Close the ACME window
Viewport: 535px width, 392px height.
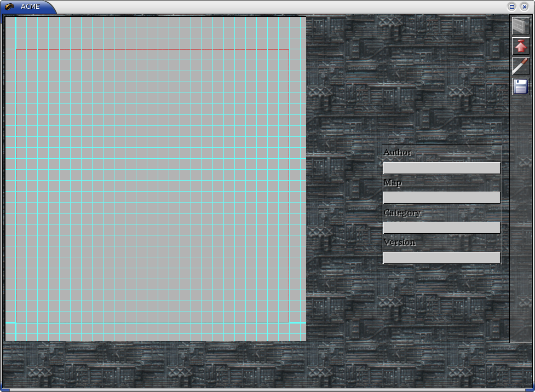pos(525,7)
